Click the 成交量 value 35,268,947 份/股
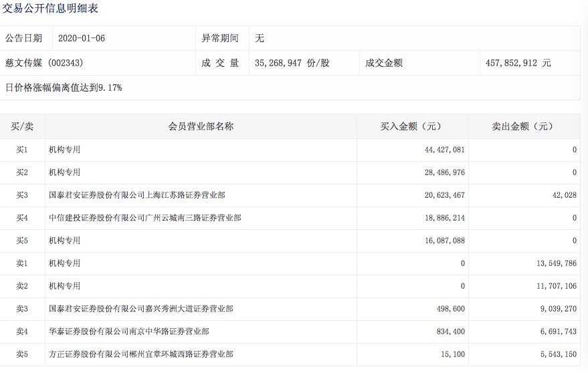This screenshot has width=588, height=373. click(x=292, y=63)
